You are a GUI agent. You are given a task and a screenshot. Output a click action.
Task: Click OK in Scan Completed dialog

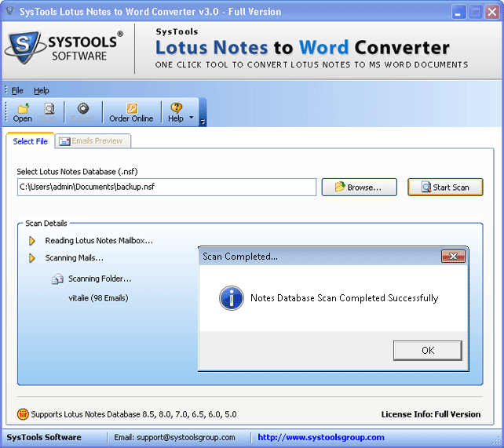click(x=428, y=351)
